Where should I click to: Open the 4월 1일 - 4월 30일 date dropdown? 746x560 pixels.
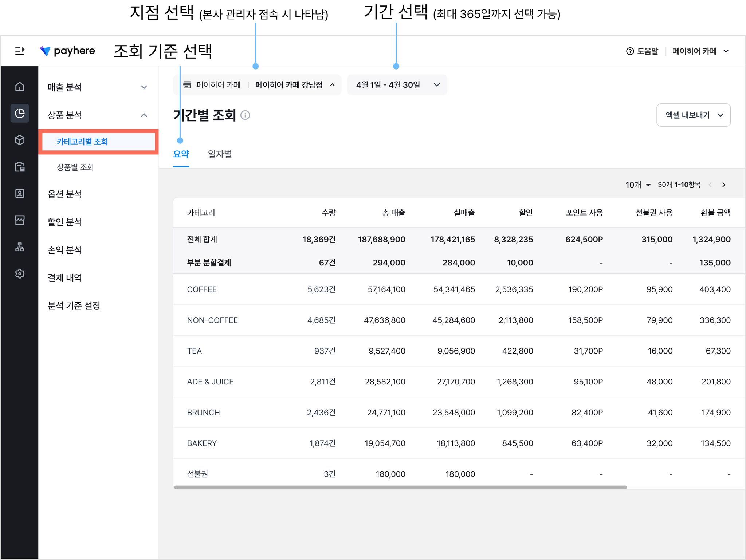(397, 85)
